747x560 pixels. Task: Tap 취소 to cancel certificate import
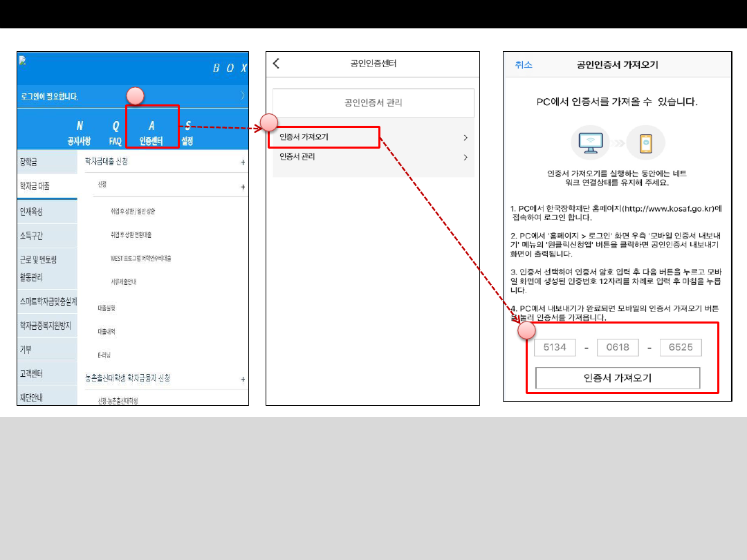[524, 65]
